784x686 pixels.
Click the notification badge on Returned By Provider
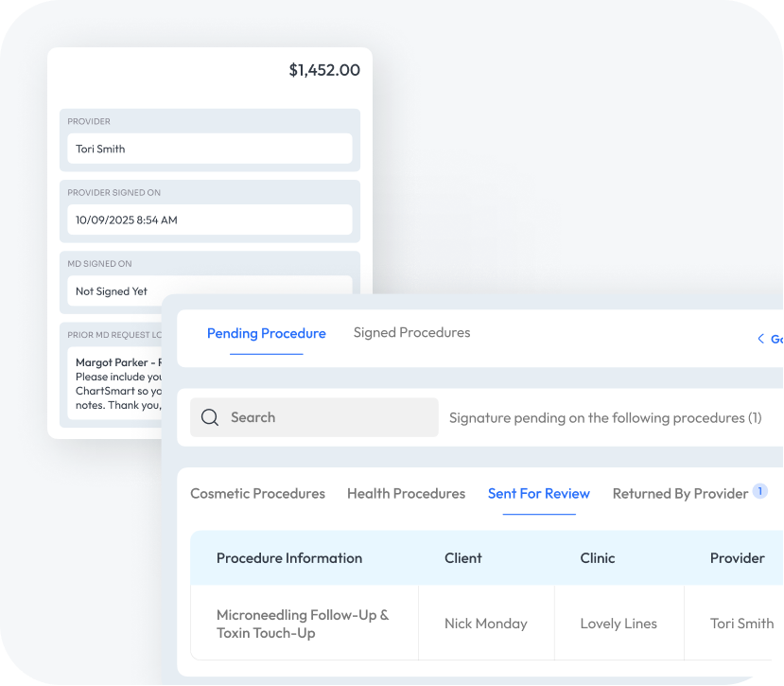click(x=758, y=491)
